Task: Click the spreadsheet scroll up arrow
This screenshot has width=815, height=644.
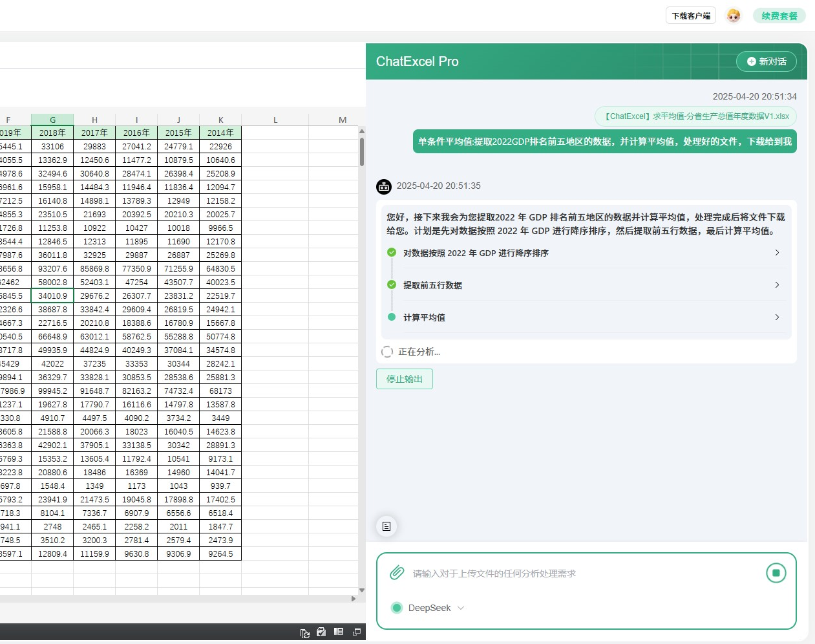Action: pos(362,131)
